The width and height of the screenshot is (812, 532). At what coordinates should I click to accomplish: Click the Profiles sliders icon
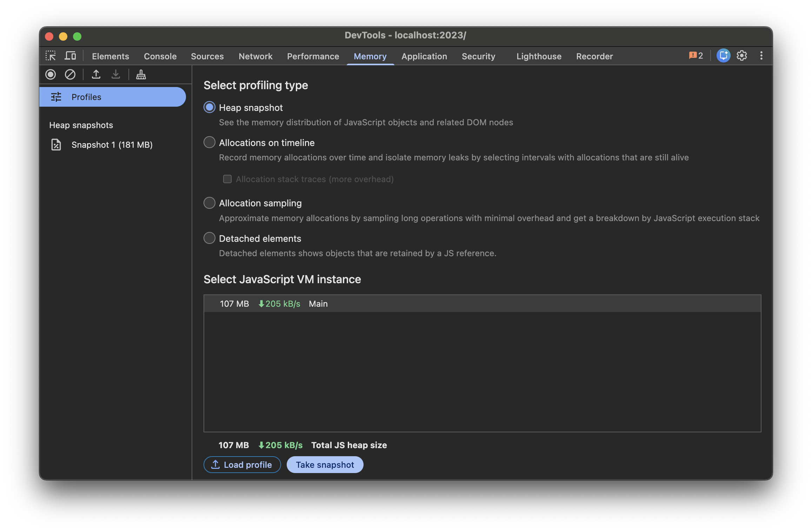pos(56,97)
